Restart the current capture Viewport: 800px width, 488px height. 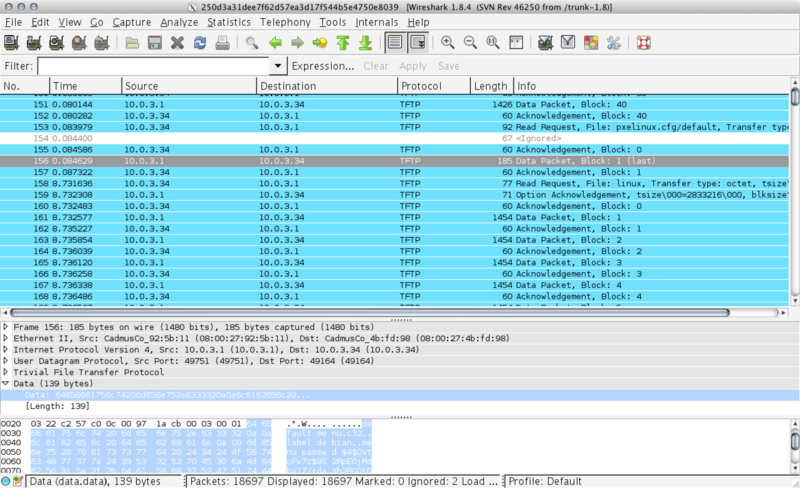coord(102,43)
